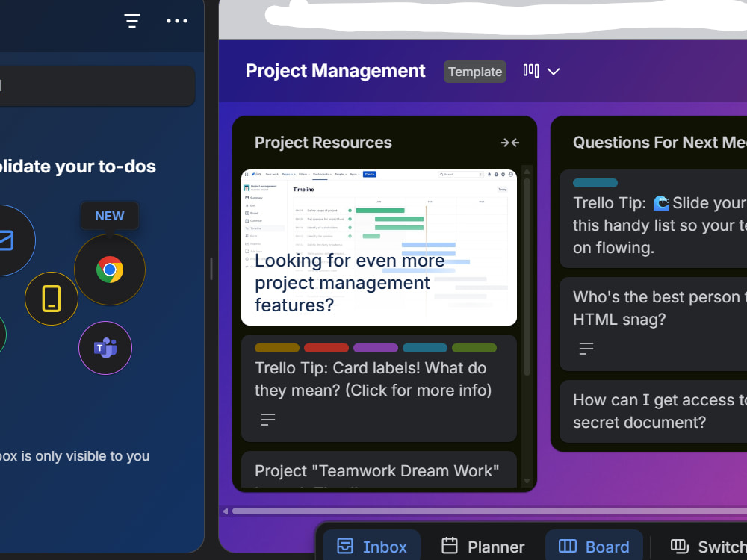747x560 pixels.
Task: Click the Chrome extension icon
Action: coord(110,270)
